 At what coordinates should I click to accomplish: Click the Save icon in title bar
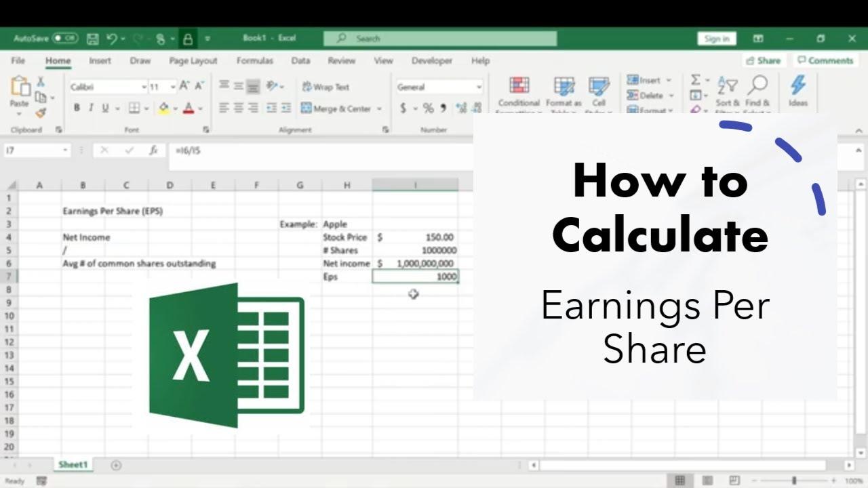click(x=93, y=39)
